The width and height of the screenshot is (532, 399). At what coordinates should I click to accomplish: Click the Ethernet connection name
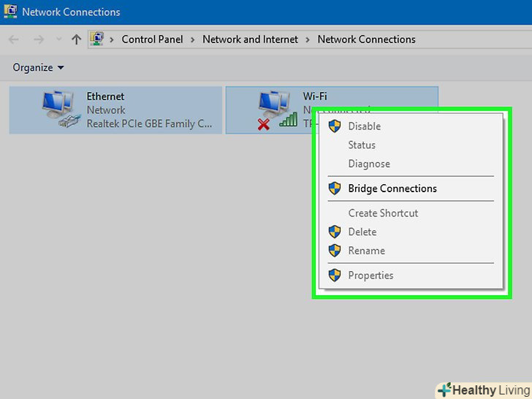click(105, 96)
